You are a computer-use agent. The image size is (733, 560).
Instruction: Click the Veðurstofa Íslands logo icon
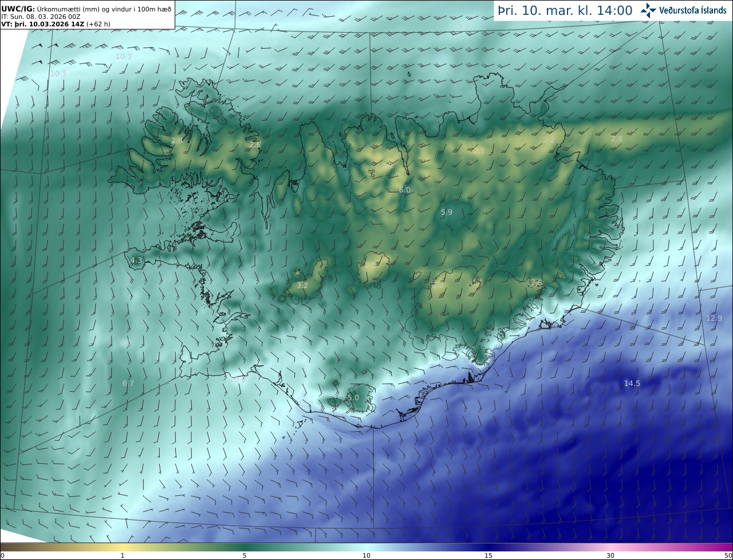click(x=648, y=10)
